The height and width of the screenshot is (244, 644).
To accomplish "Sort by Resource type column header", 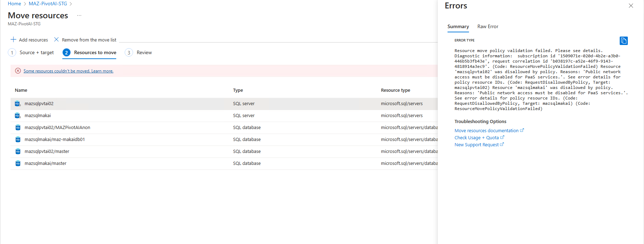I will click(395, 90).
